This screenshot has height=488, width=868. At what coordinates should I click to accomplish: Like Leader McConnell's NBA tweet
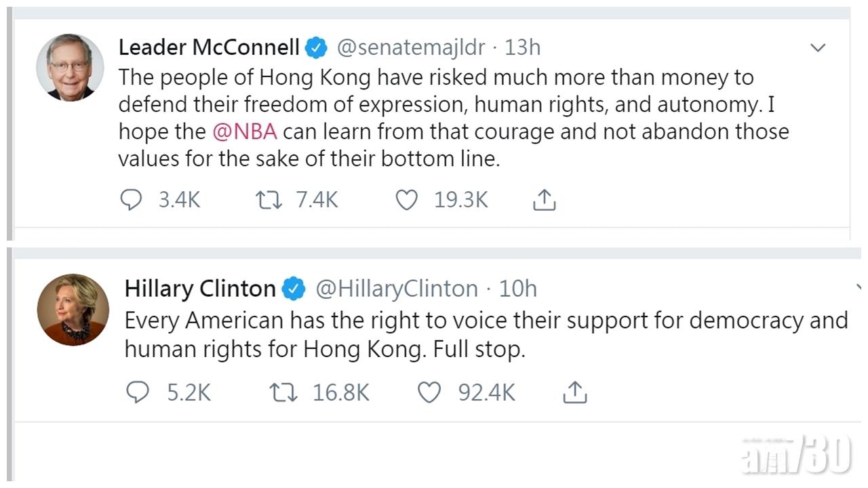[407, 200]
